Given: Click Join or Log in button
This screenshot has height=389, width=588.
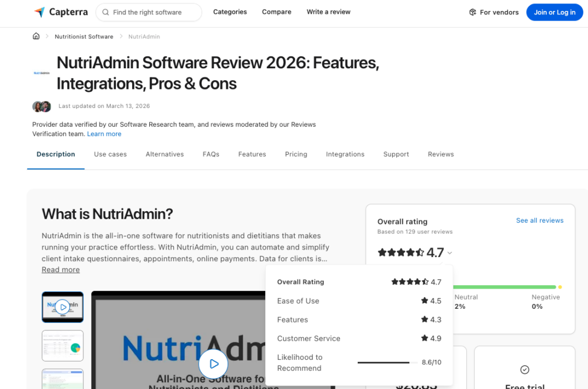Looking at the screenshot, I should (x=554, y=13).
